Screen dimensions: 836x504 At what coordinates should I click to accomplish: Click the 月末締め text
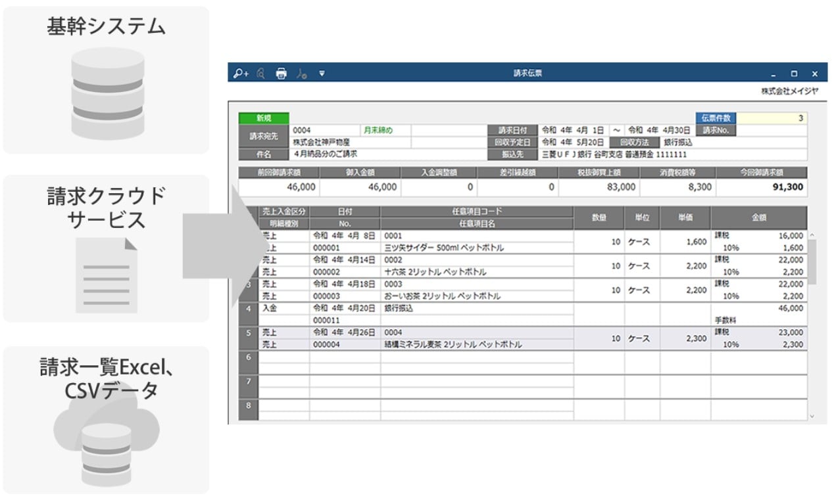[378, 130]
